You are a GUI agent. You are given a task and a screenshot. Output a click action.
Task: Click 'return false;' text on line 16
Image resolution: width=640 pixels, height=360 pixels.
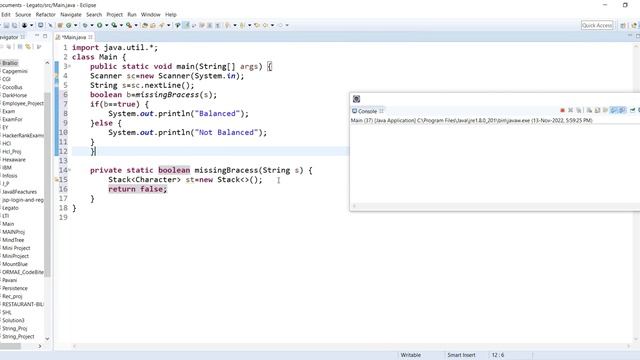138,189
